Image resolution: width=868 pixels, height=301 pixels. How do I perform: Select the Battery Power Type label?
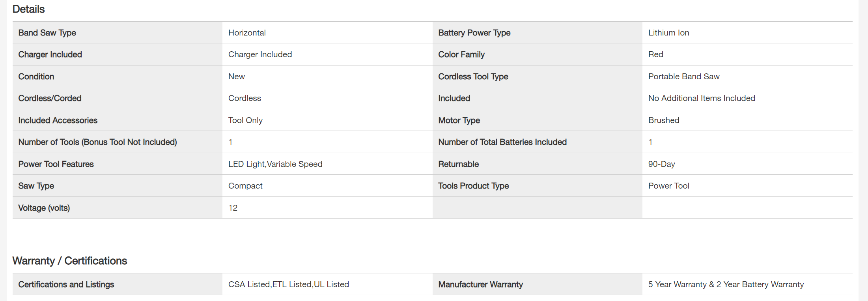tap(474, 33)
